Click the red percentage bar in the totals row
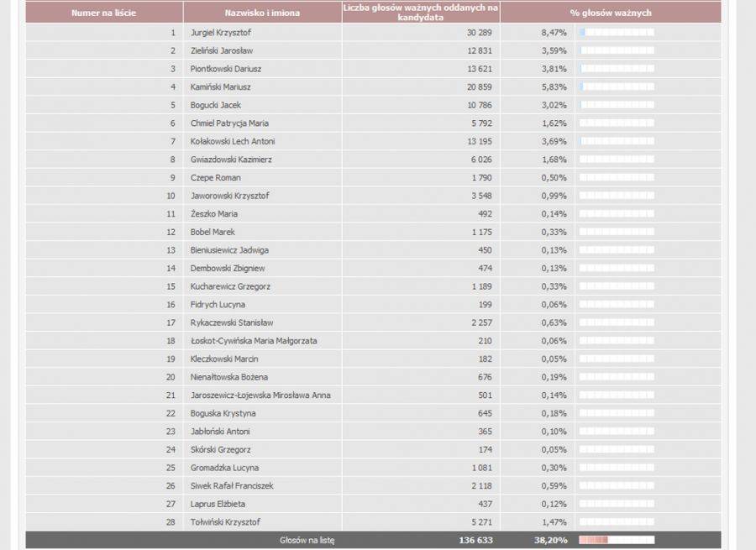756x550 pixels. click(x=617, y=540)
